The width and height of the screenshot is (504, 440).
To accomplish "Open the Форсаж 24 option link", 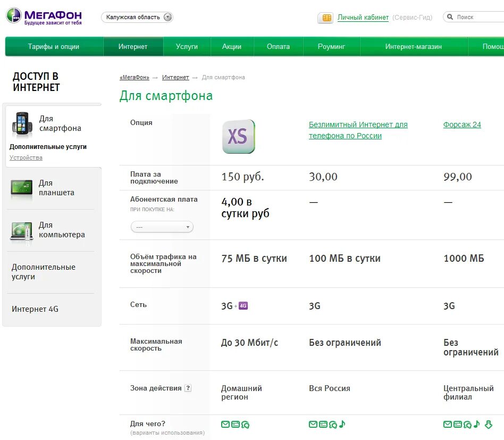I will (462, 124).
